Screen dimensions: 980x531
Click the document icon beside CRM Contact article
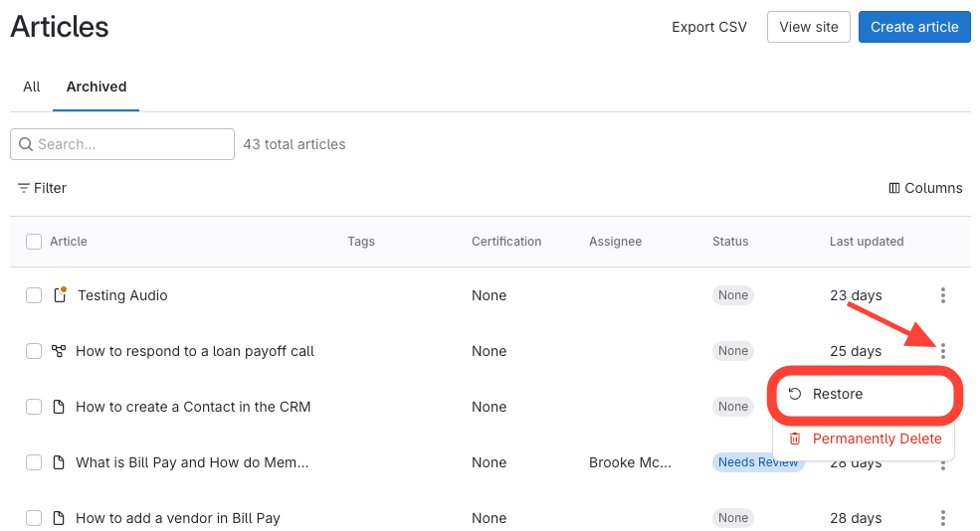tap(59, 407)
